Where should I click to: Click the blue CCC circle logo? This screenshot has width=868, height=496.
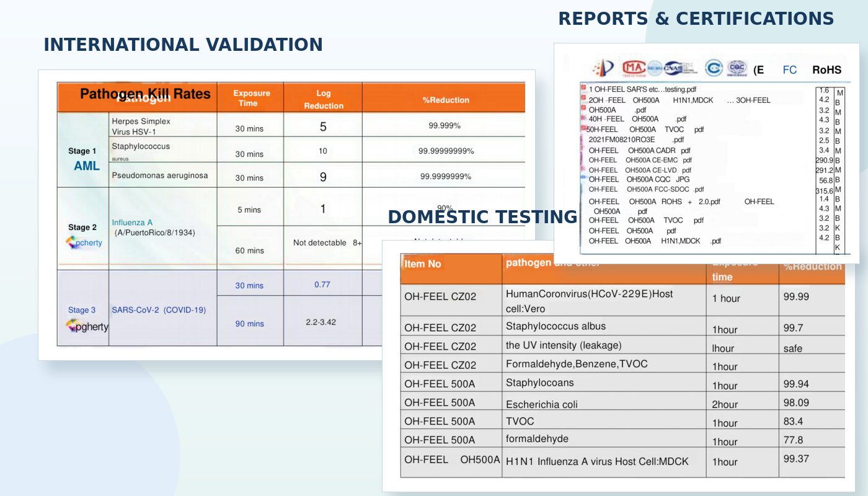714,68
